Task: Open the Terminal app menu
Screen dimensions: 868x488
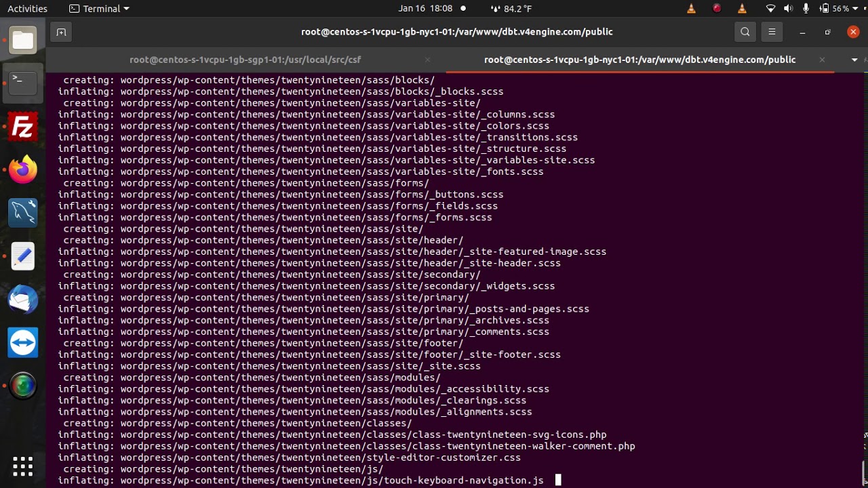Action: click(99, 9)
